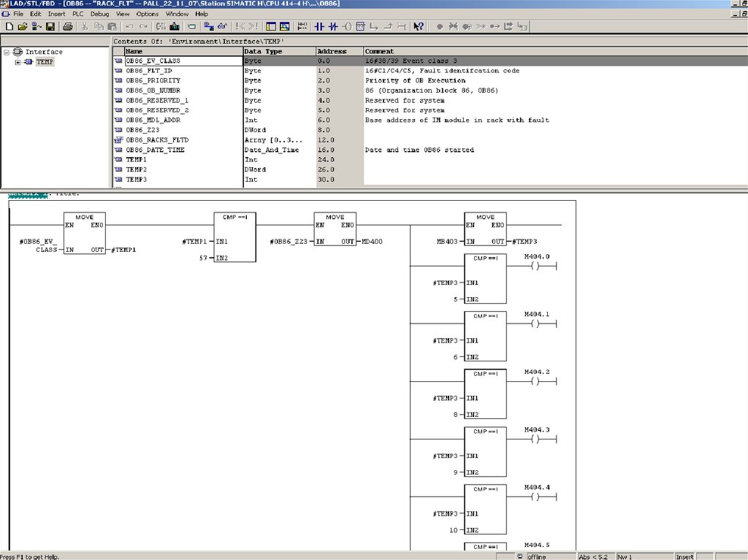The height and width of the screenshot is (560, 748).
Task: Select the M404.1 output coil
Action: (x=537, y=323)
